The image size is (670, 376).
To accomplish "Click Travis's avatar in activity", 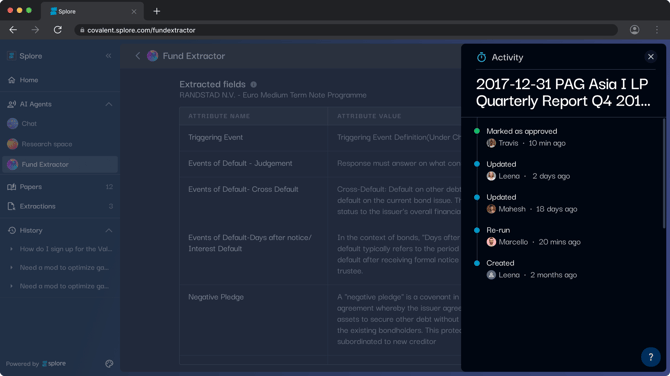I will [x=491, y=143].
